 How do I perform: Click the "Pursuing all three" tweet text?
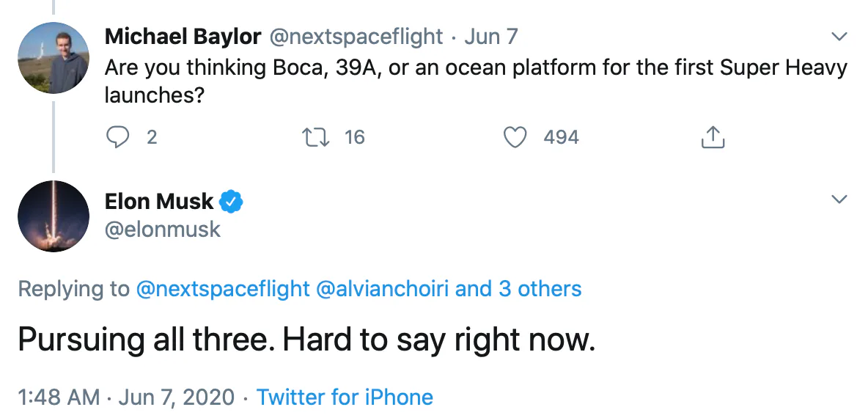306,341
